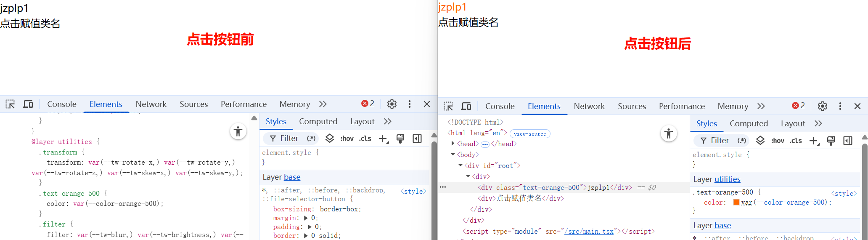Select the div 点击赋值类名 tree row
This screenshot has height=240, width=868.
pos(564,198)
